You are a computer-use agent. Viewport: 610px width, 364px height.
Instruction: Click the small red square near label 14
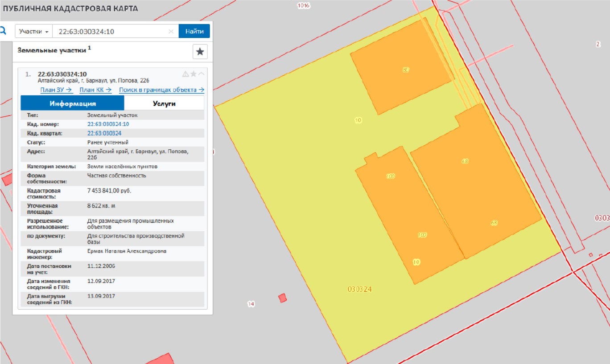[x=282, y=298]
